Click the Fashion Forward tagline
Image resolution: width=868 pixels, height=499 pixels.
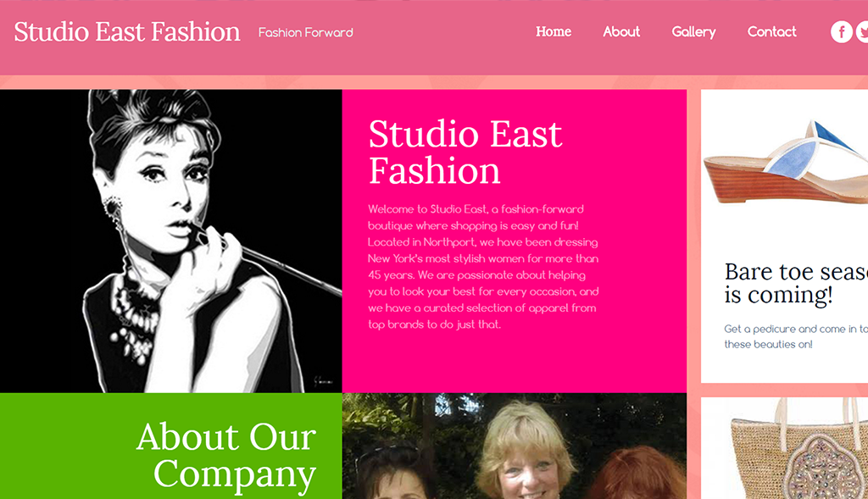[305, 33]
